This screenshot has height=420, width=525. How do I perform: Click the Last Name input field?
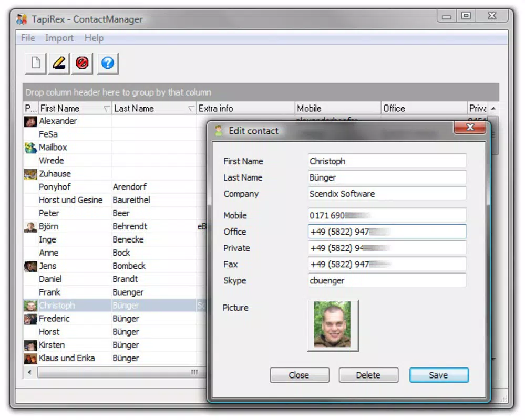point(387,177)
